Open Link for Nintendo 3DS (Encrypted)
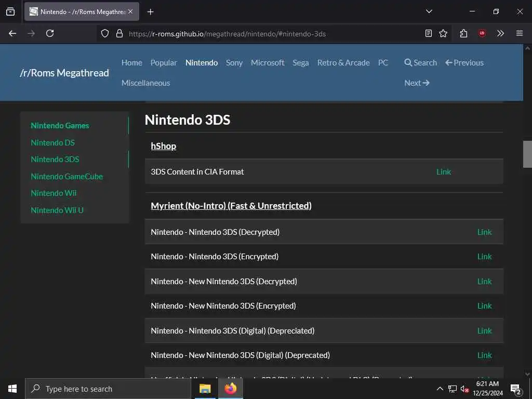This screenshot has width=532, height=399. tap(485, 257)
